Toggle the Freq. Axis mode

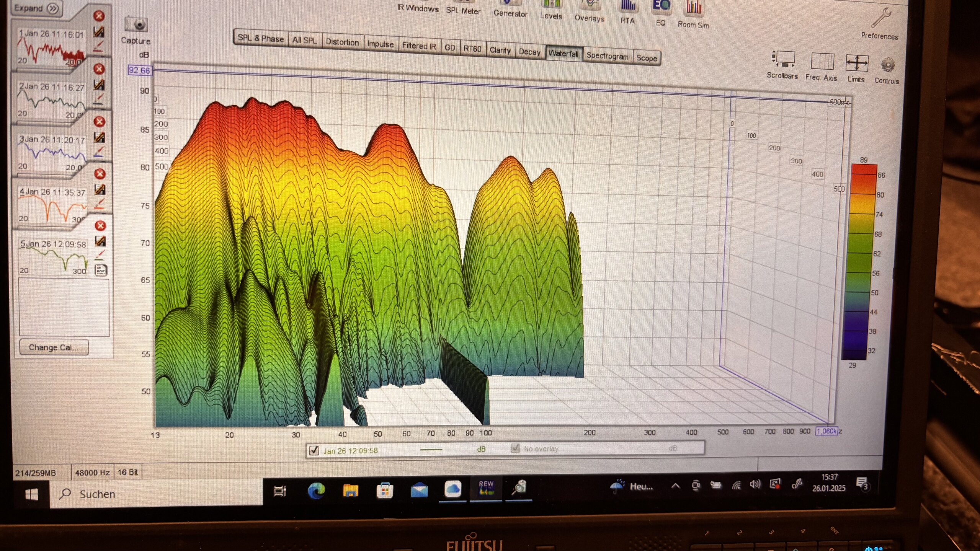[x=822, y=61]
